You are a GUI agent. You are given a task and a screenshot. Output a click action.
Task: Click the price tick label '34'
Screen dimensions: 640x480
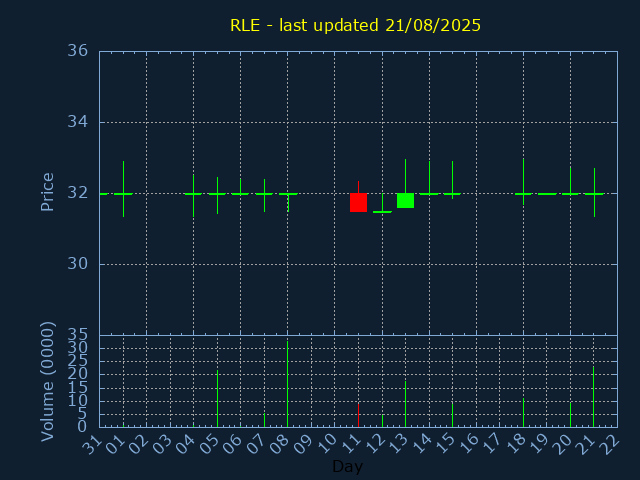point(78,122)
